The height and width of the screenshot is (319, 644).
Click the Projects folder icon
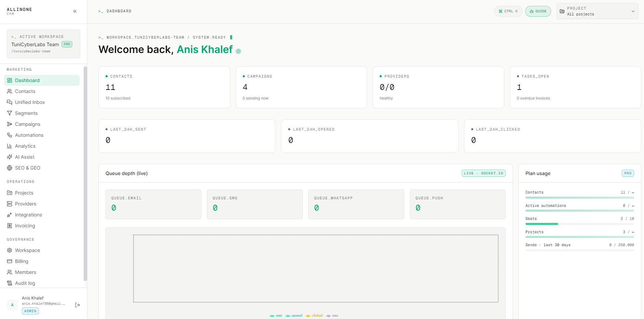pyautogui.click(x=10, y=193)
